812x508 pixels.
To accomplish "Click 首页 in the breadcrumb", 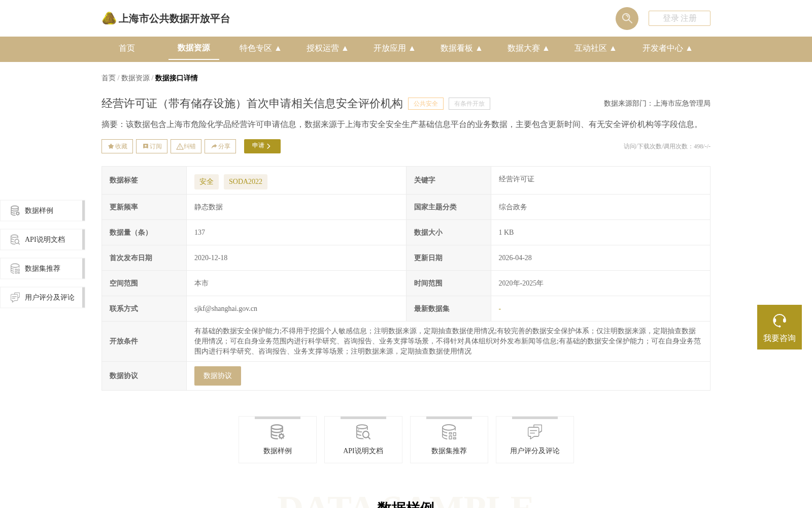I will [109, 78].
